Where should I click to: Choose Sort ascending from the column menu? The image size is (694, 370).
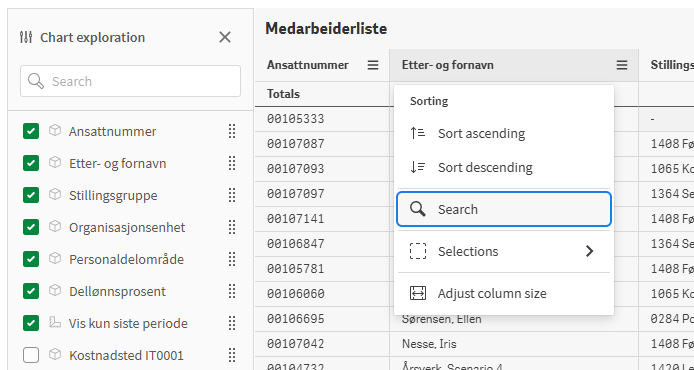point(504,133)
